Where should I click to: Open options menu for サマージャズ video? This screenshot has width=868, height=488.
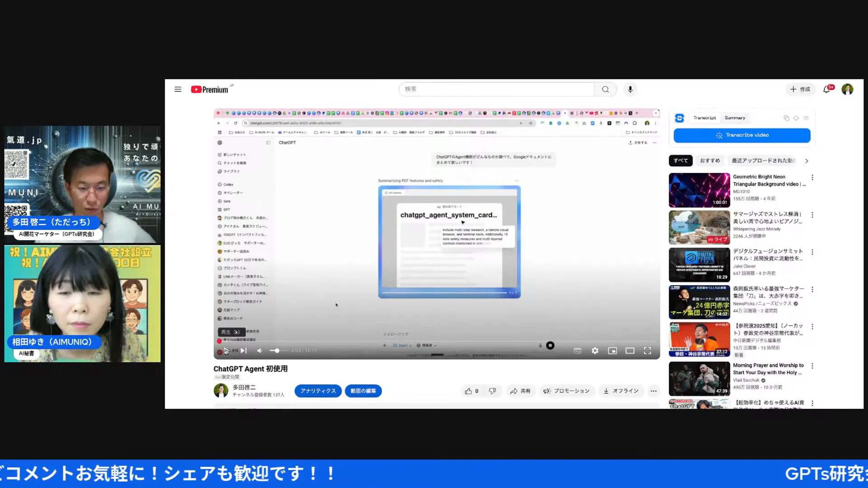(812, 215)
